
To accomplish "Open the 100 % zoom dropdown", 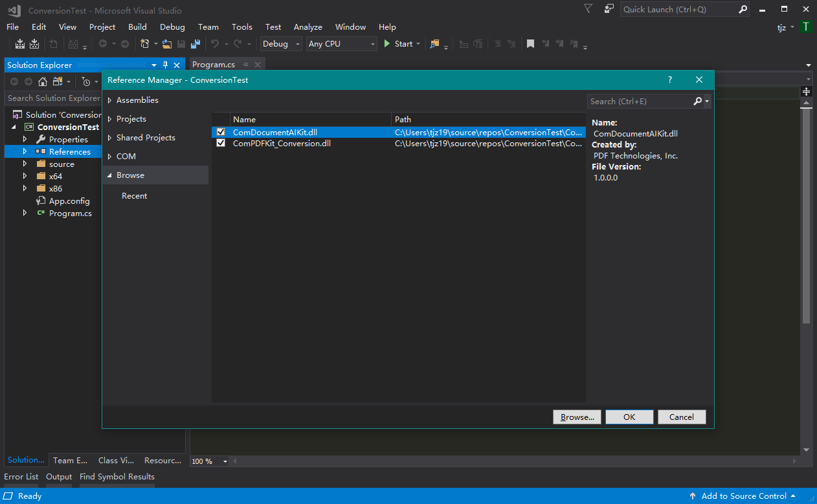I will pyautogui.click(x=210, y=461).
